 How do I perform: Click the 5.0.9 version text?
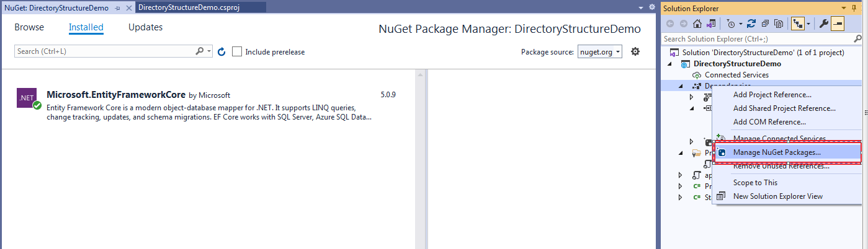tap(388, 95)
